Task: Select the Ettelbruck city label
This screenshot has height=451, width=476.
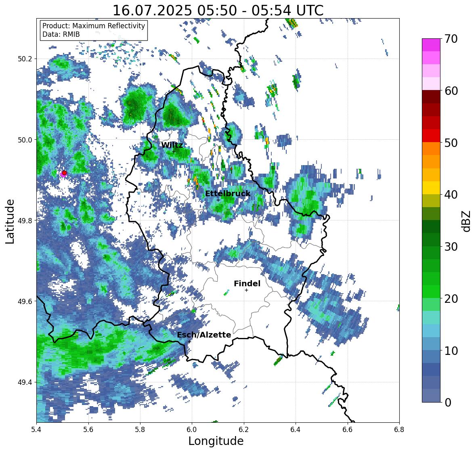Action: [228, 193]
